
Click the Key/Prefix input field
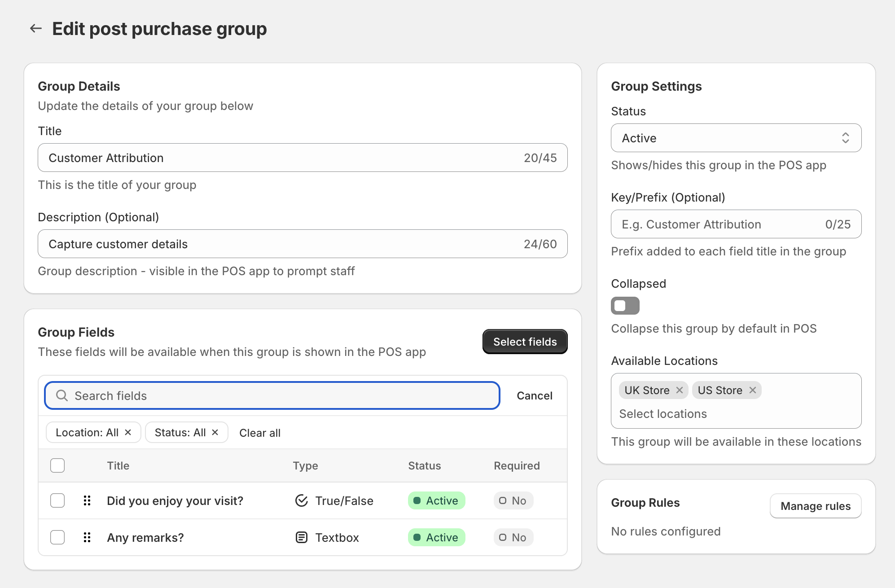736,224
